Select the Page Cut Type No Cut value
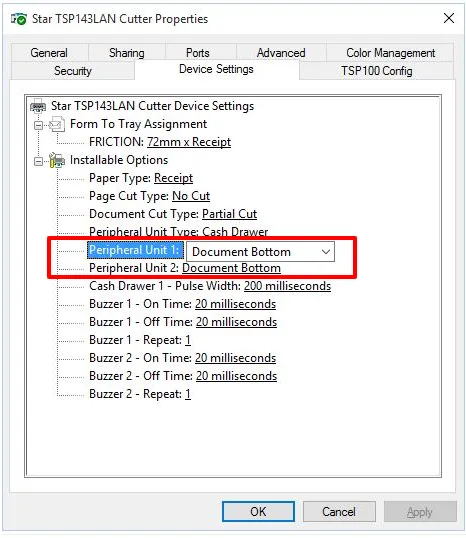 (x=191, y=196)
